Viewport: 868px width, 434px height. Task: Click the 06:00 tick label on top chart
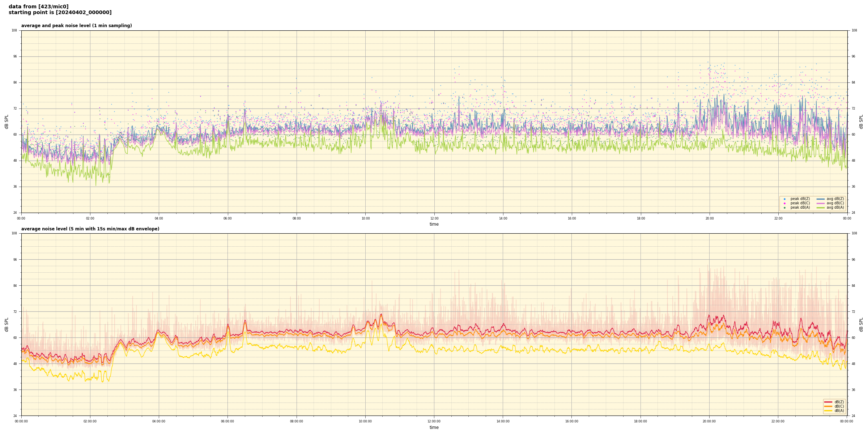pos(227,218)
